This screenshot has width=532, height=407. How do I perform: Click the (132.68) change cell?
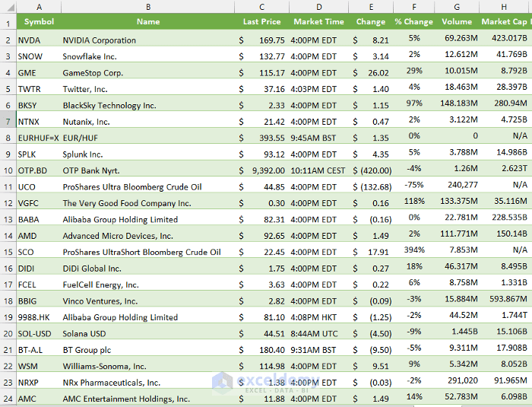[371, 185]
